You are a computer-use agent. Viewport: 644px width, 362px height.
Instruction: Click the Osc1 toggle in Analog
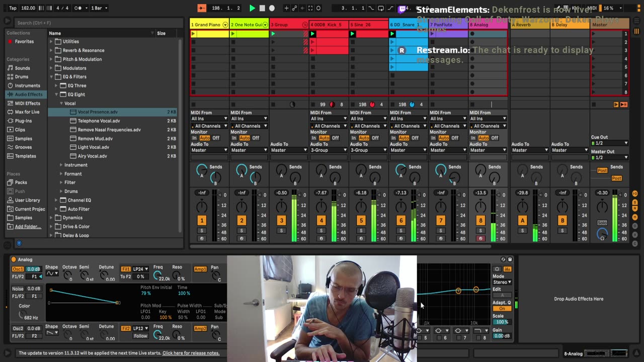click(x=18, y=269)
